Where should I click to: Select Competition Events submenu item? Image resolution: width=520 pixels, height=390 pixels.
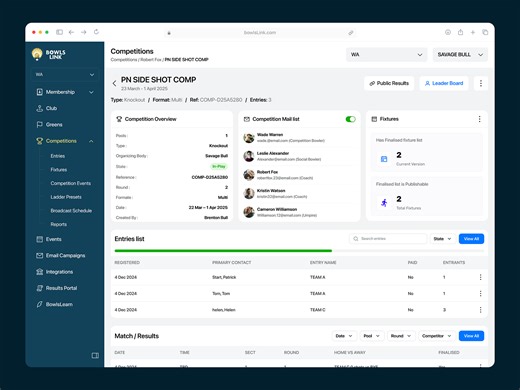pos(71,183)
